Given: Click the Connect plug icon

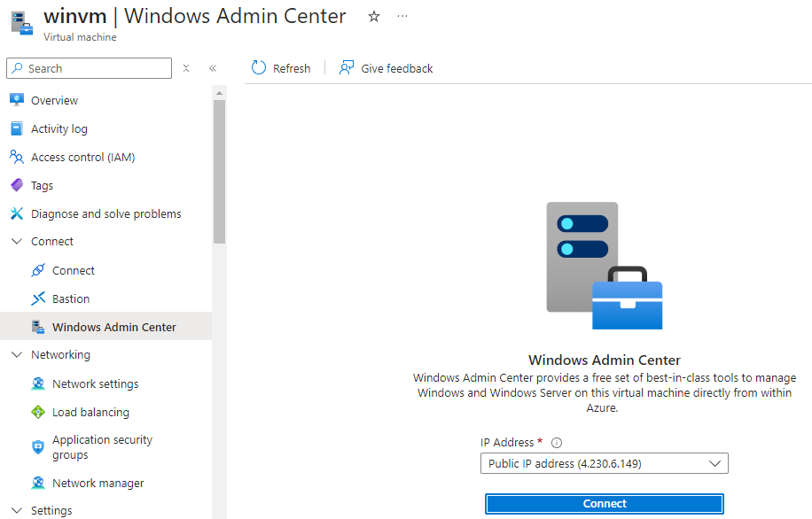Looking at the screenshot, I should point(38,270).
